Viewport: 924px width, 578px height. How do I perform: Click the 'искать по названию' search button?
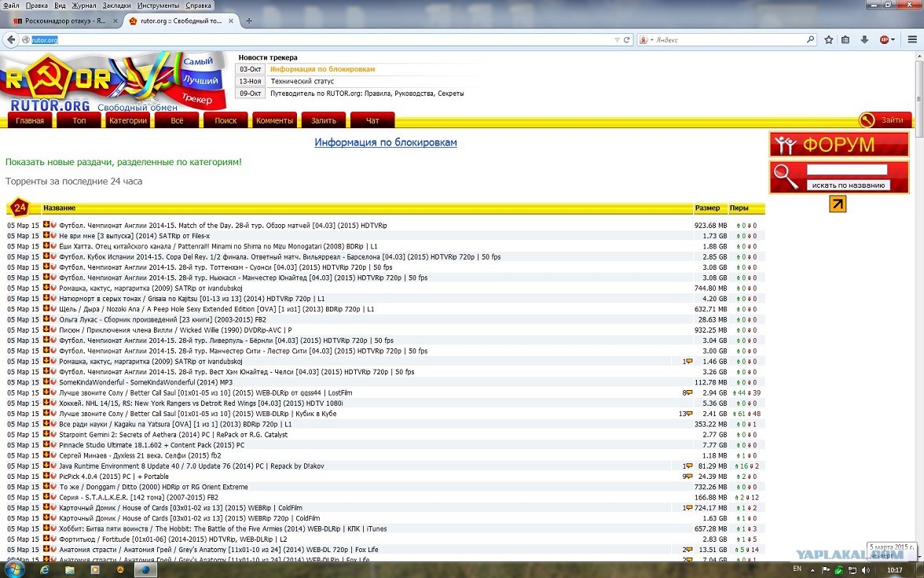849,186
